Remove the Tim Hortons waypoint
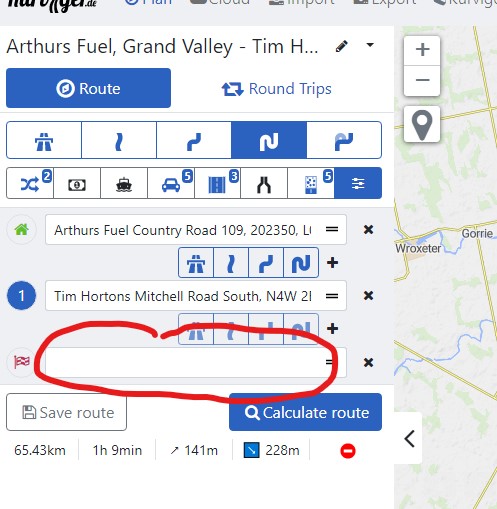 pyautogui.click(x=368, y=295)
